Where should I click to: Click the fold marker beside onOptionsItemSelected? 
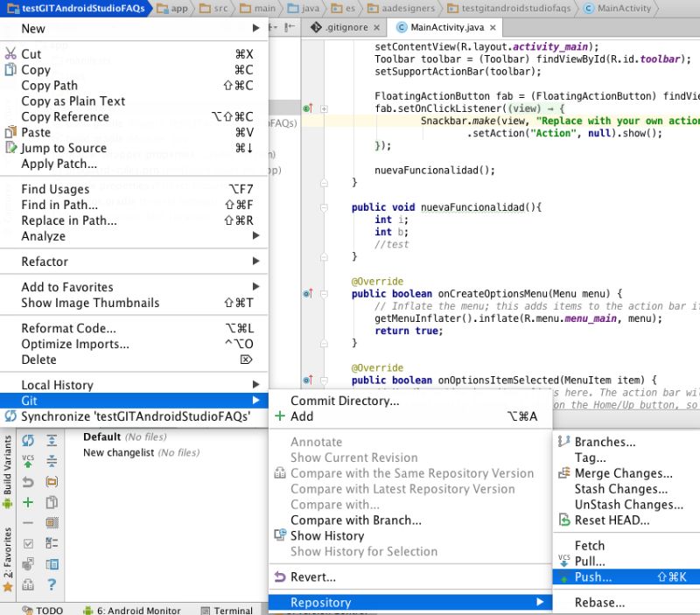pos(324,381)
